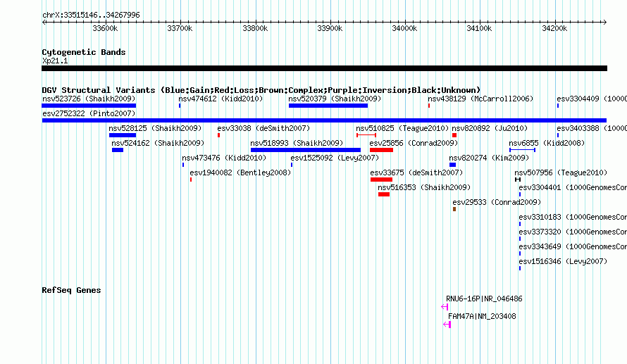
Task: Click the brown complex block under esv29533
Action: point(454,209)
